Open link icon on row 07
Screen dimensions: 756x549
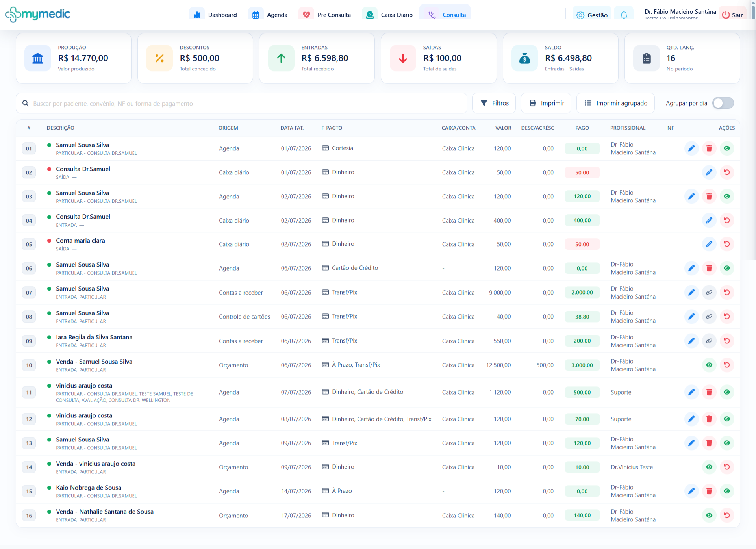click(x=709, y=293)
